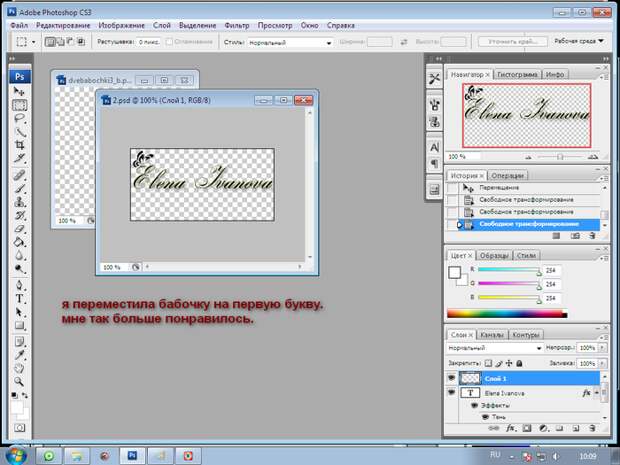
Task: Select the Eraser tool
Action: pyautogui.click(x=19, y=229)
